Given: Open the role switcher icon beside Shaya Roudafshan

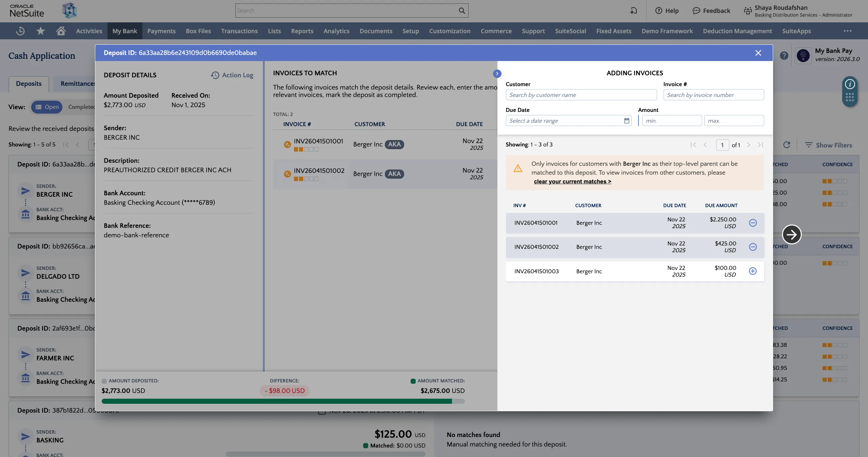Looking at the screenshot, I should pyautogui.click(x=748, y=11).
